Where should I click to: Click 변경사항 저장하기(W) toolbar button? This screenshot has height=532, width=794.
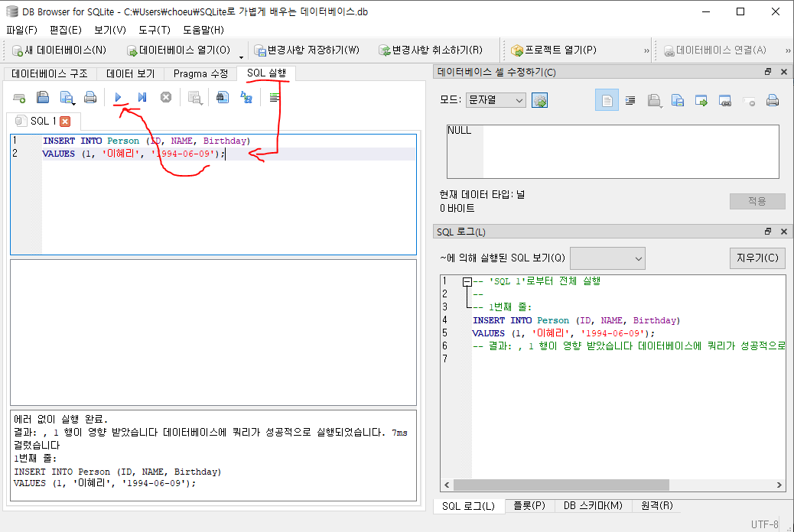tap(307, 50)
